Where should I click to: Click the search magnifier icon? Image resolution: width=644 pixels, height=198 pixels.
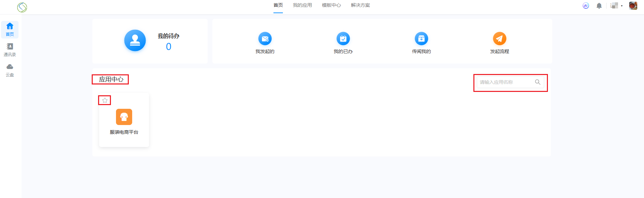pos(537,82)
